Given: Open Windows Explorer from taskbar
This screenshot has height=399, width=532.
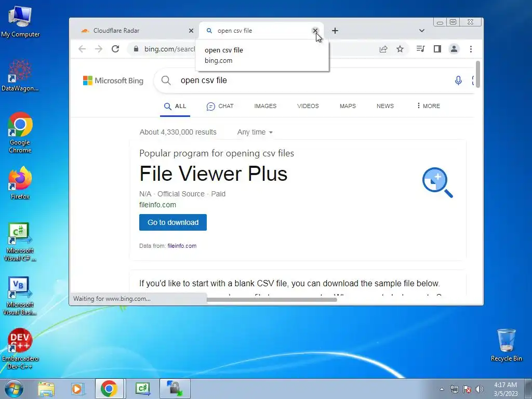Looking at the screenshot, I should click(x=46, y=389).
